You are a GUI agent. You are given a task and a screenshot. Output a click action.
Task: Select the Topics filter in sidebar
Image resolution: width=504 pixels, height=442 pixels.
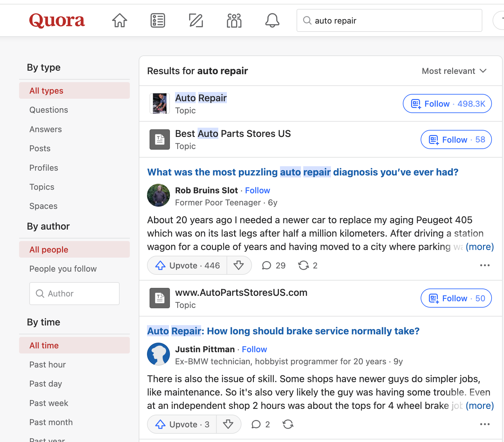(42, 187)
